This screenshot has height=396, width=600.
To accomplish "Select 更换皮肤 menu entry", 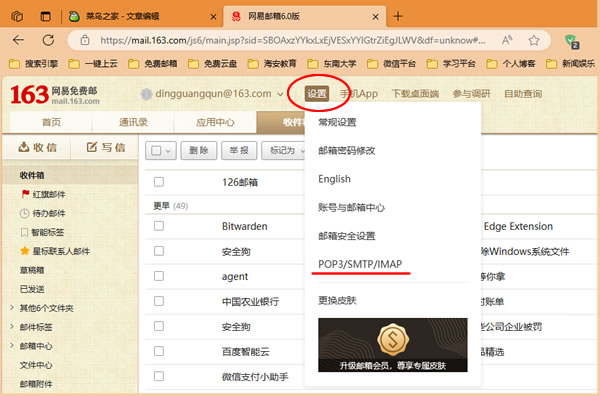I will 337,300.
